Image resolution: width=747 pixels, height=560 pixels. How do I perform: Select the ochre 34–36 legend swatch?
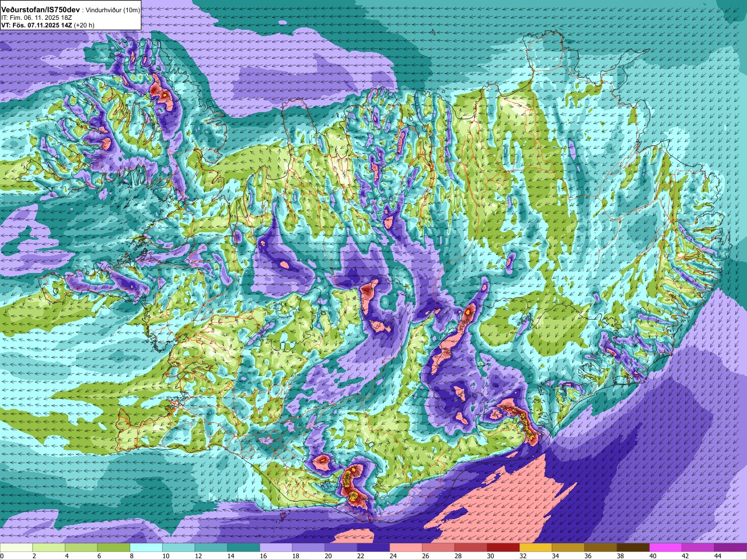coord(568,548)
